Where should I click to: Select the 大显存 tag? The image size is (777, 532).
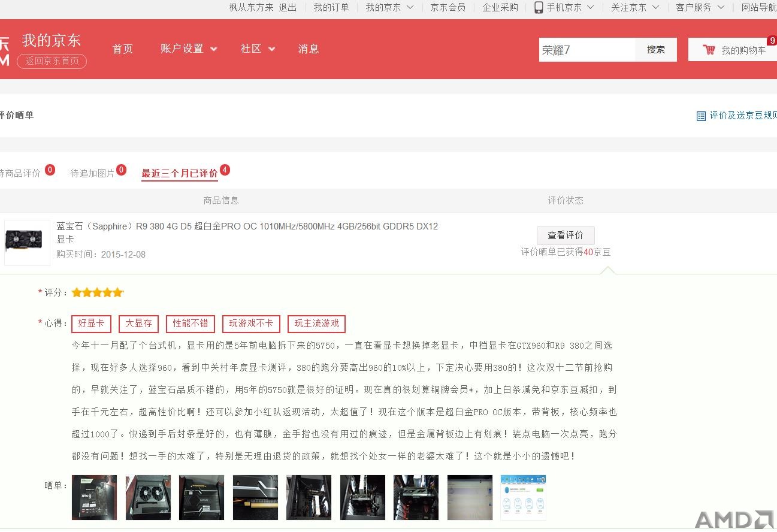pyautogui.click(x=138, y=324)
